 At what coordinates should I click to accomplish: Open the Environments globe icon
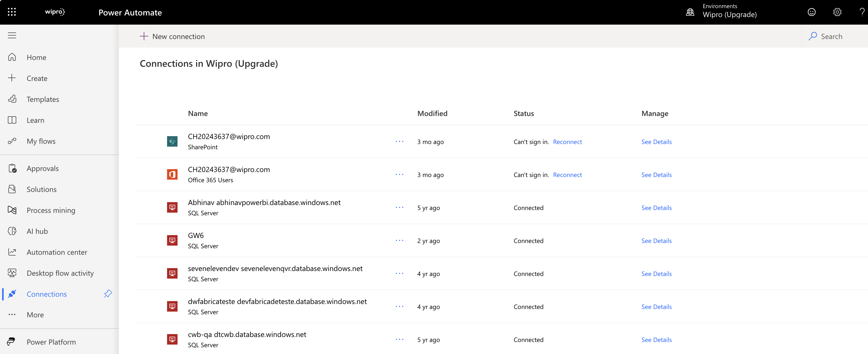pyautogui.click(x=690, y=12)
